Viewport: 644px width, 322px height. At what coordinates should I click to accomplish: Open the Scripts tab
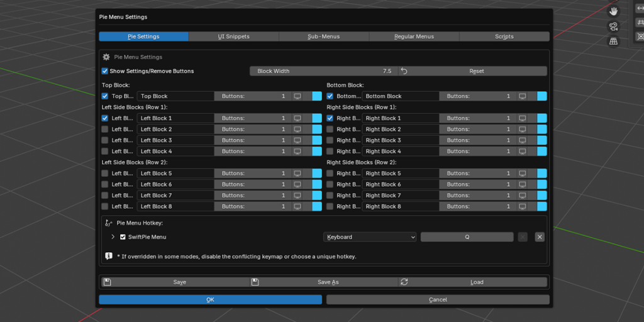(504, 36)
